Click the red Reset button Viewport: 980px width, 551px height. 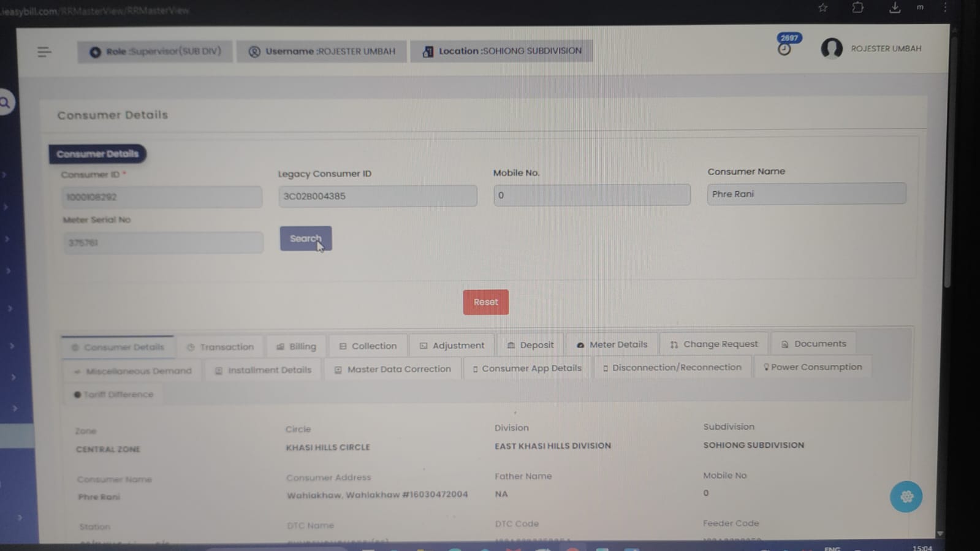point(486,302)
